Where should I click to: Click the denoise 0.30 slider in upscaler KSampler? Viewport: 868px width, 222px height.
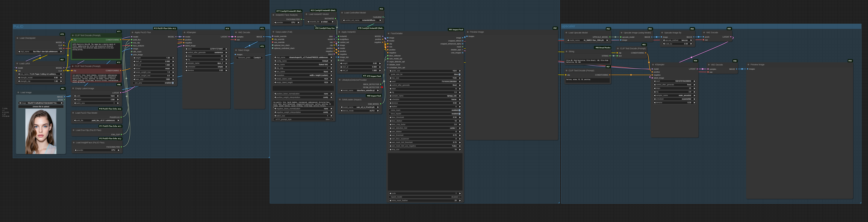pyautogui.click(x=674, y=103)
